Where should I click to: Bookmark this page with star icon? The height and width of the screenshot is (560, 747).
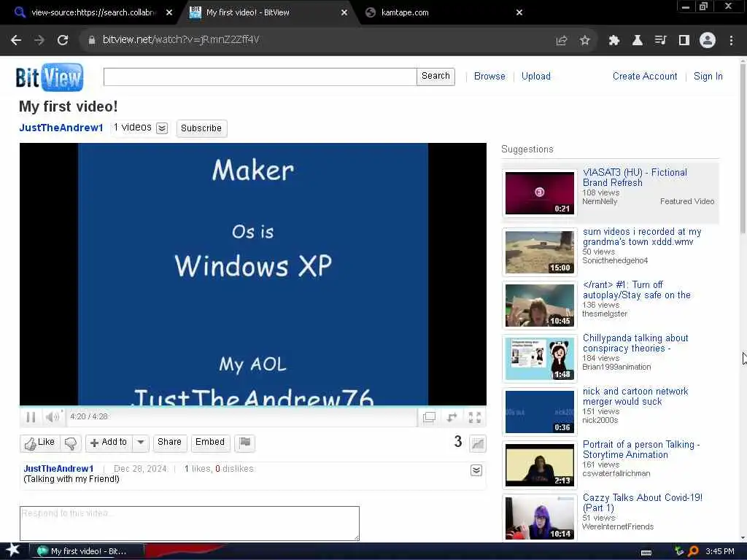585,40
